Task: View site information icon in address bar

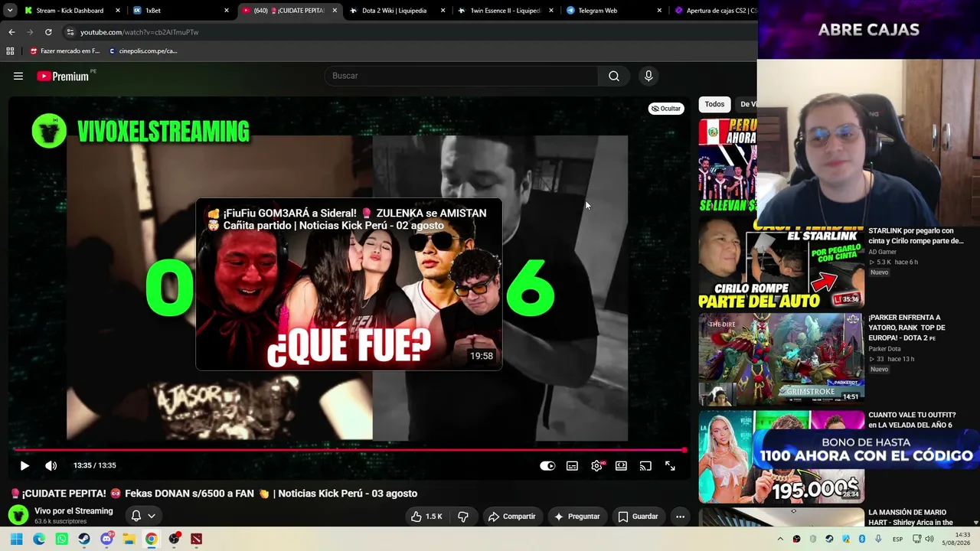Action: (x=70, y=32)
